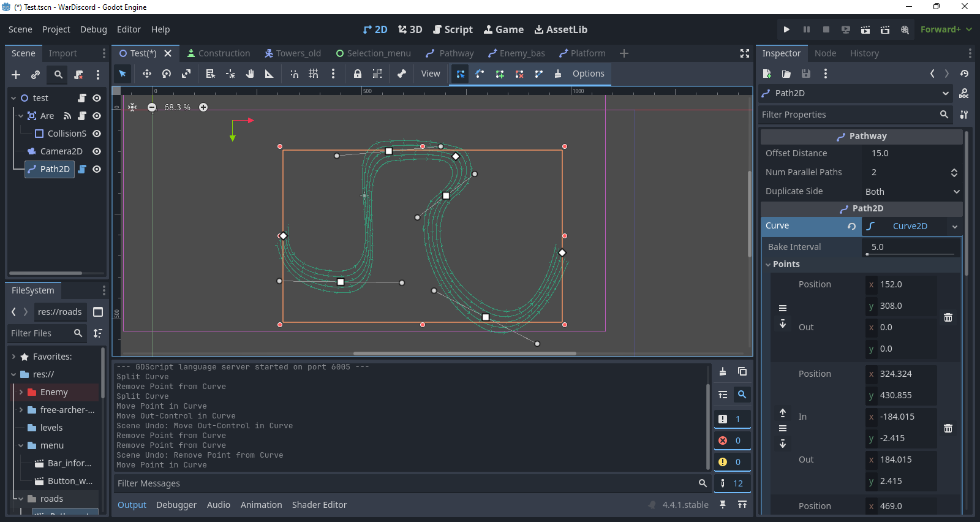Collapse the Points section

pos(769,264)
